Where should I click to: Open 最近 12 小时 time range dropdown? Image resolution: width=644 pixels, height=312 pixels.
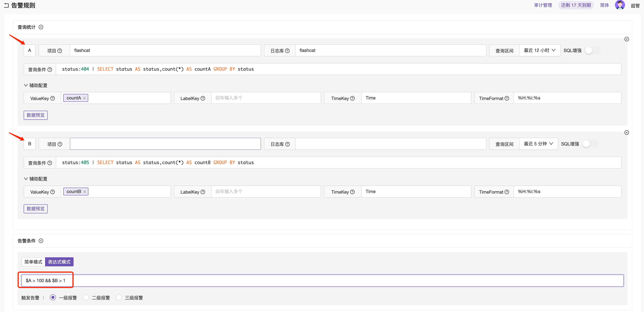pyautogui.click(x=539, y=50)
